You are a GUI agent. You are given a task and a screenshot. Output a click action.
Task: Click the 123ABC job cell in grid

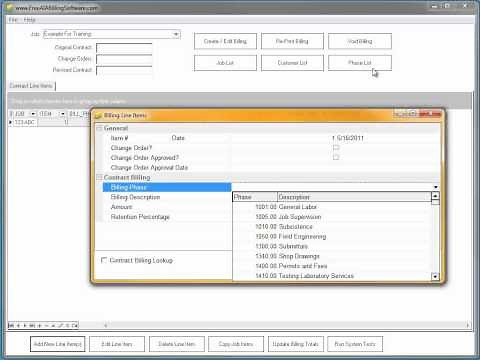click(25, 122)
